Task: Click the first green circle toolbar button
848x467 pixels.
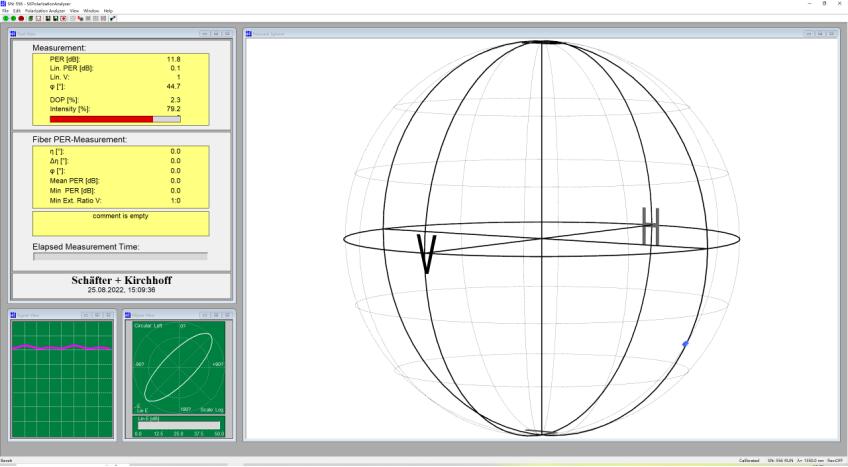Action: (4, 18)
